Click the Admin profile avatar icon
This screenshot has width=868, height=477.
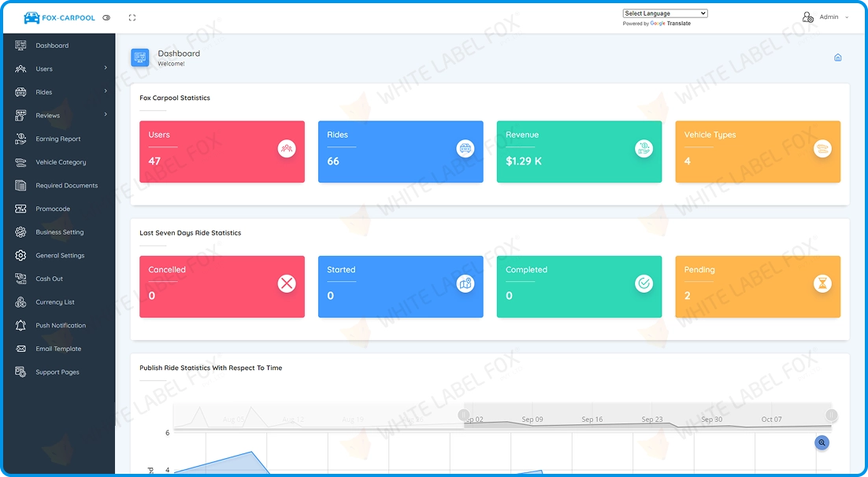pyautogui.click(x=807, y=17)
